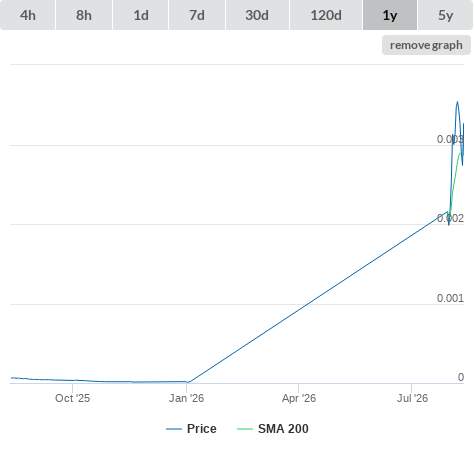Choose the 1d time range tab
The width and height of the screenshot is (474, 455).
(x=141, y=15)
